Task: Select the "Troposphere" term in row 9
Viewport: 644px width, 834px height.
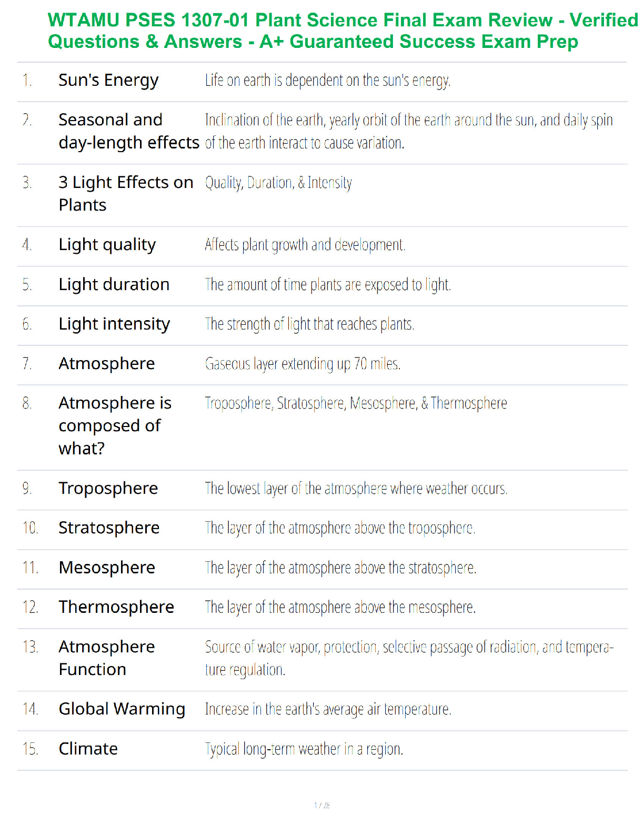Action: [x=108, y=489]
